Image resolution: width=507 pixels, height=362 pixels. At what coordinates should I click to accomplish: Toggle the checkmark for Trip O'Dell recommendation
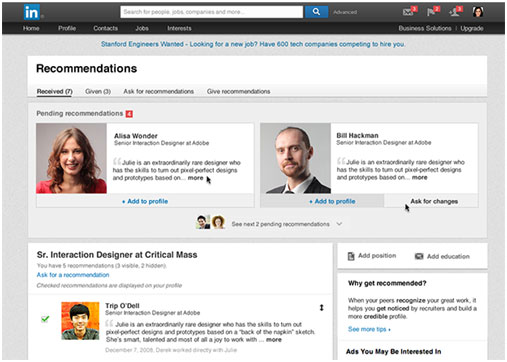point(45,319)
